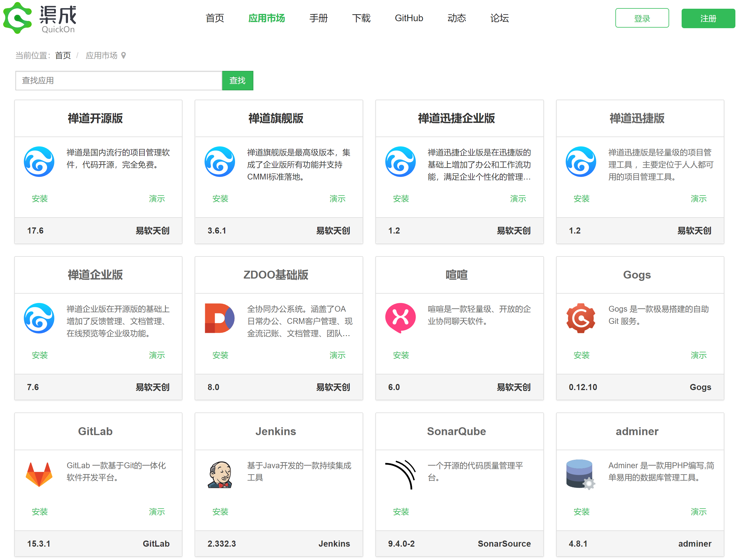Open 演示 for 禅道企业版
Viewport: 738px width, 560px height.
click(157, 355)
